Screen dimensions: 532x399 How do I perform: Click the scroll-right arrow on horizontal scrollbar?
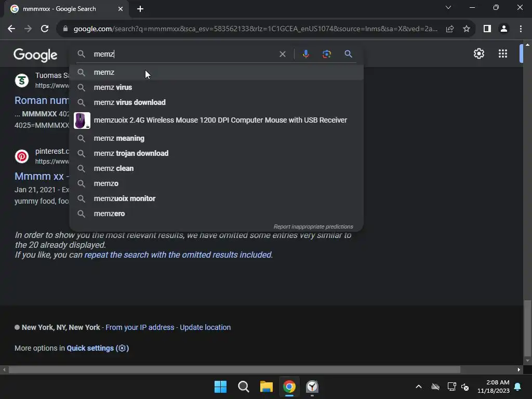(519, 369)
